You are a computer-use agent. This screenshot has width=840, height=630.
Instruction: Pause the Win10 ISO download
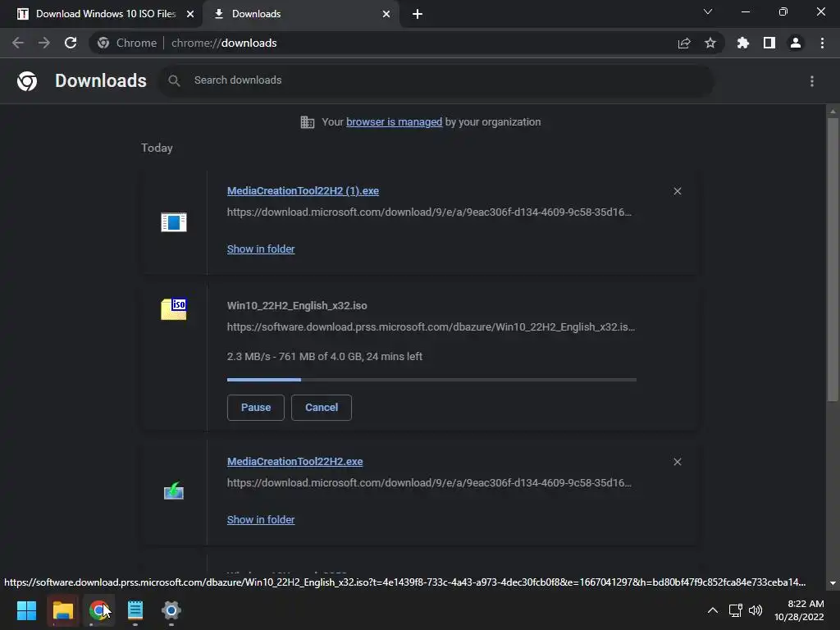256,408
